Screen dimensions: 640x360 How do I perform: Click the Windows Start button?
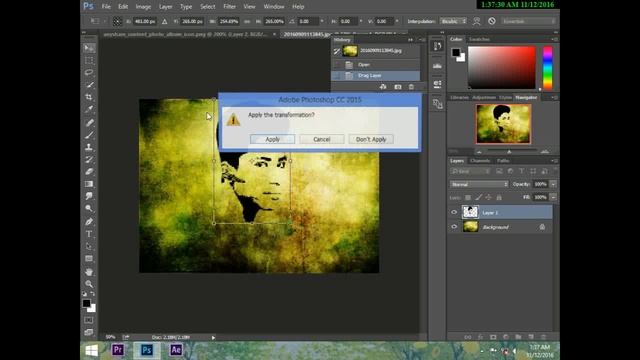(x=91, y=350)
